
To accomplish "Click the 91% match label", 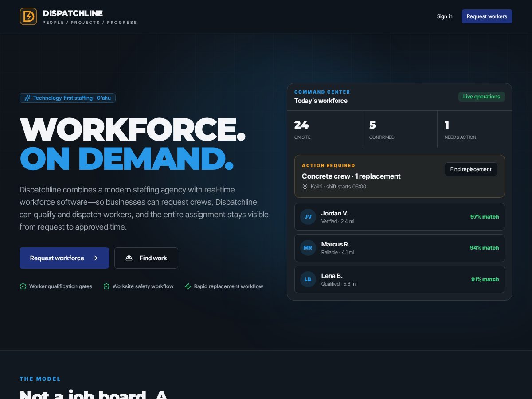I will point(485,279).
